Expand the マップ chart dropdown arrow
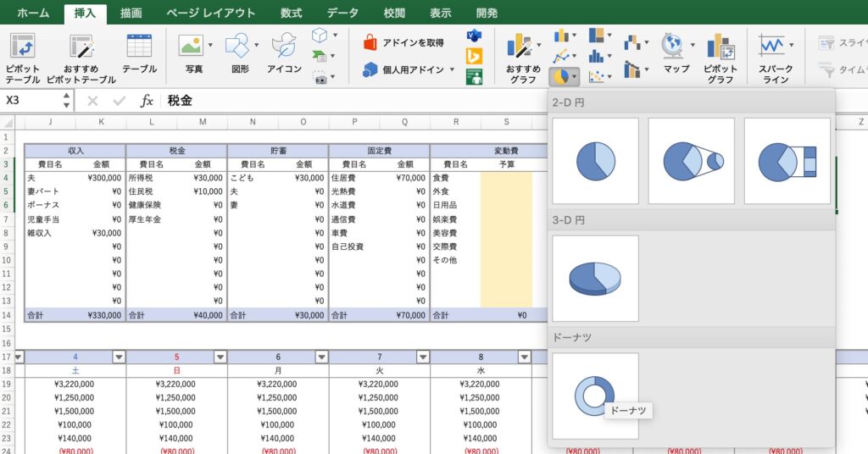Image resolution: width=868 pixels, height=454 pixels. coord(693,45)
